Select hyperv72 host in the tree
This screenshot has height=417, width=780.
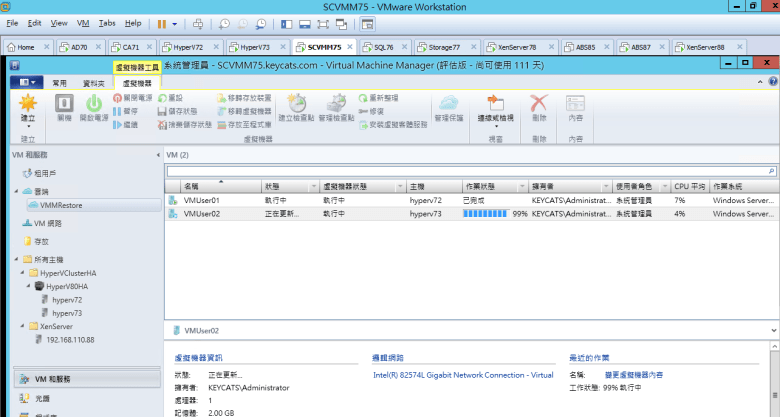[x=67, y=299]
